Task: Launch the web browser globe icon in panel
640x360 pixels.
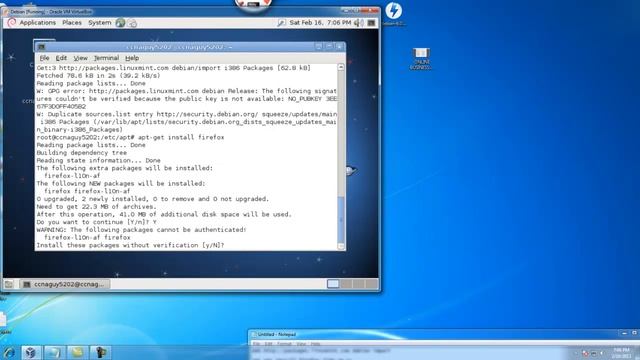Action: 120,23
